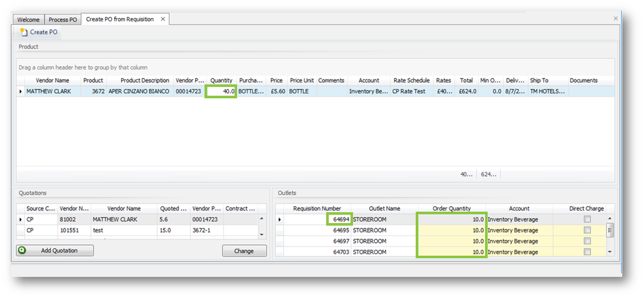Open the Process PO tab
Viewport: 644px width, 295px height.
pos(63,20)
